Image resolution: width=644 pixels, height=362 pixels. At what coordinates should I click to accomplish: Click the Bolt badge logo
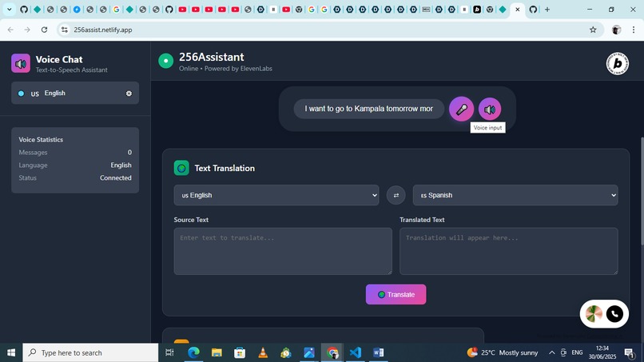coord(618,63)
